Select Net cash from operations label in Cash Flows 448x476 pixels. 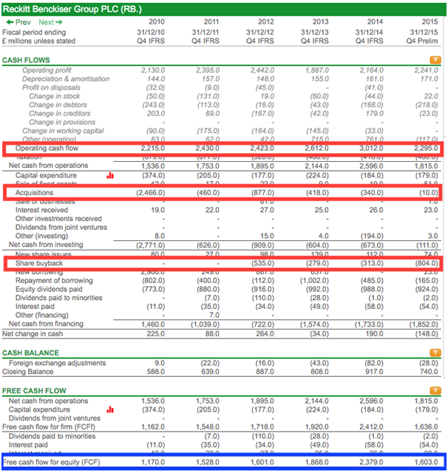(x=48, y=166)
